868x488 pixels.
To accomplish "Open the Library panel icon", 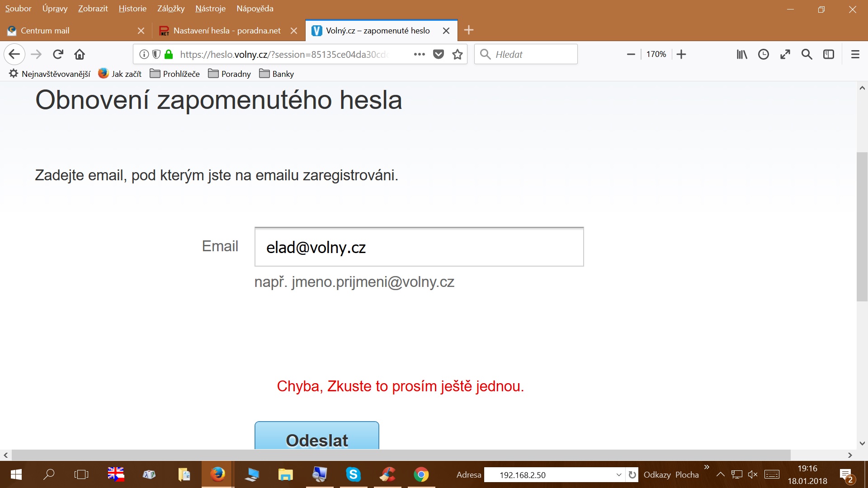I will coord(741,54).
